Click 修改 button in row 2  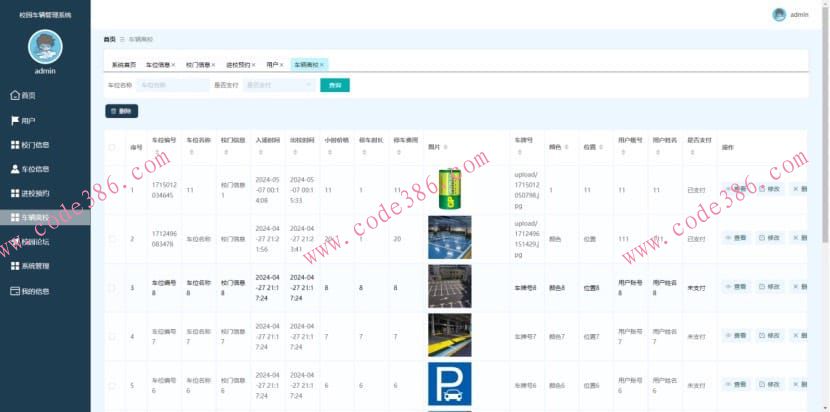pyautogui.click(x=770, y=238)
